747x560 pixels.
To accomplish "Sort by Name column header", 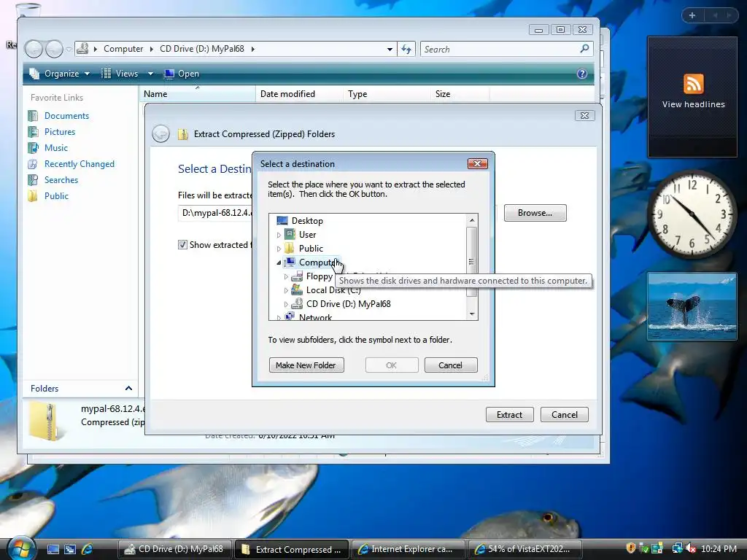I will [197, 94].
